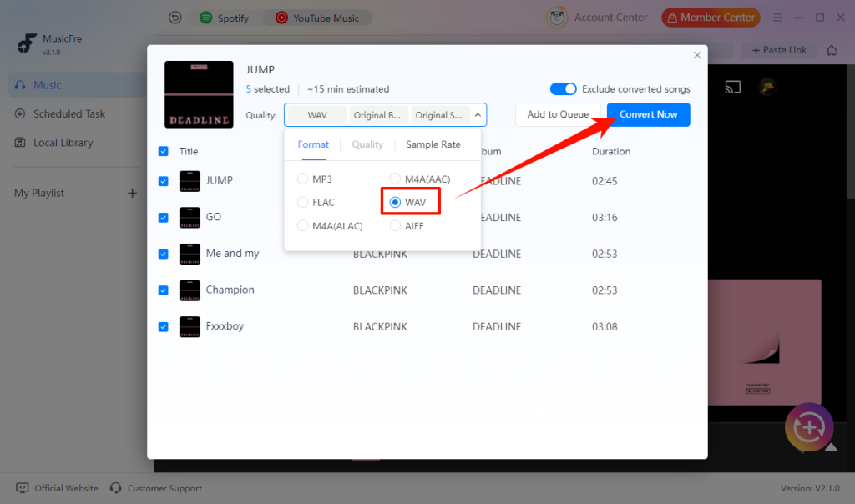Uncheck the Champion song checkbox

pyautogui.click(x=163, y=290)
